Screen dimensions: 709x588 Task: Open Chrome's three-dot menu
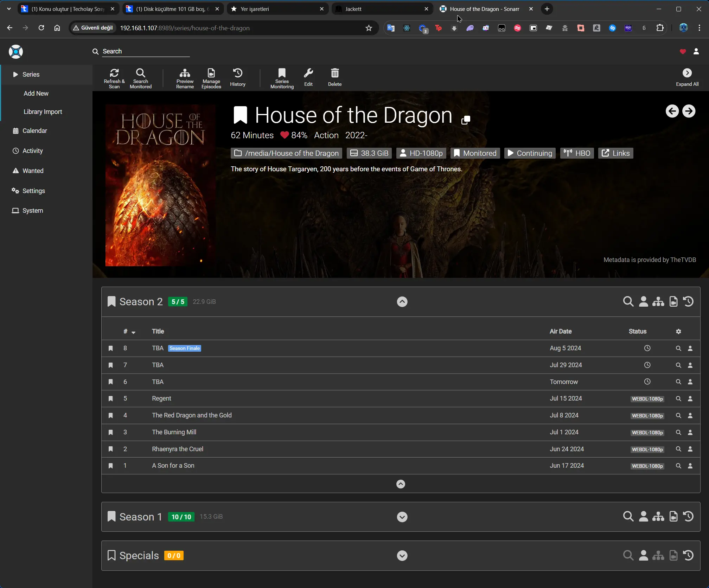pyautogui.click(x=699, y=28)
